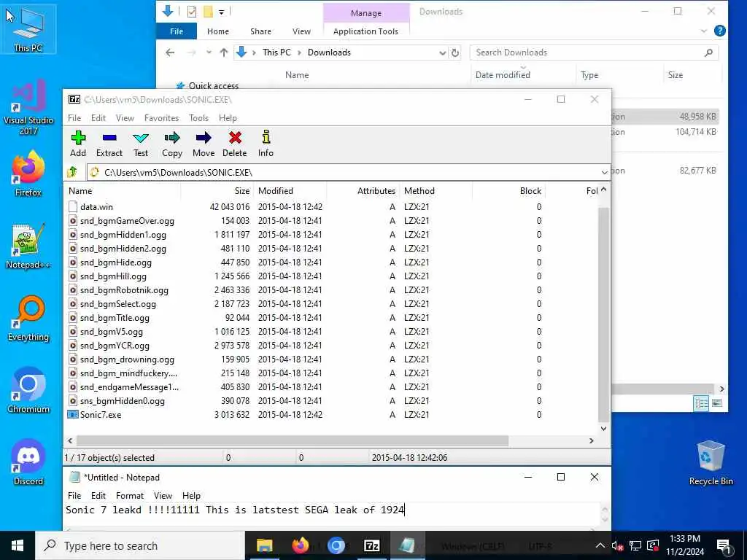Click the Extract toolbar button in 7-Zip
Viewport: 747px width, 560px height.
pos(109,144)
